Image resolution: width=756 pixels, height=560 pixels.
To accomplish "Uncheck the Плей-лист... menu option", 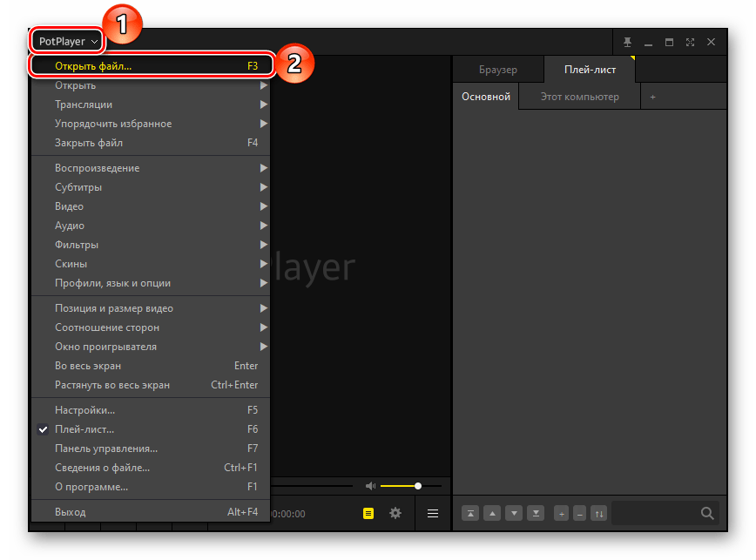I will pos(151,429).
